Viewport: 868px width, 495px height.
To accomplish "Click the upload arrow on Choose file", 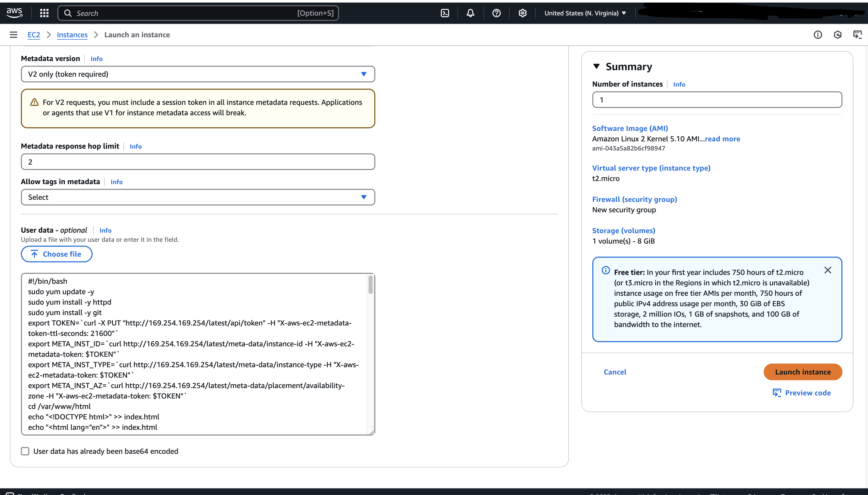I will point(34,254).
